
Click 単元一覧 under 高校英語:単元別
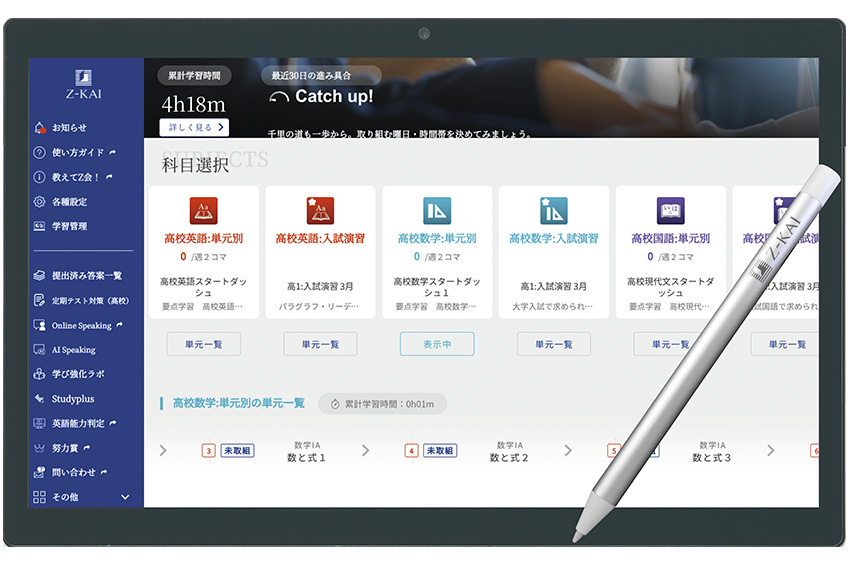coord(203,344)
